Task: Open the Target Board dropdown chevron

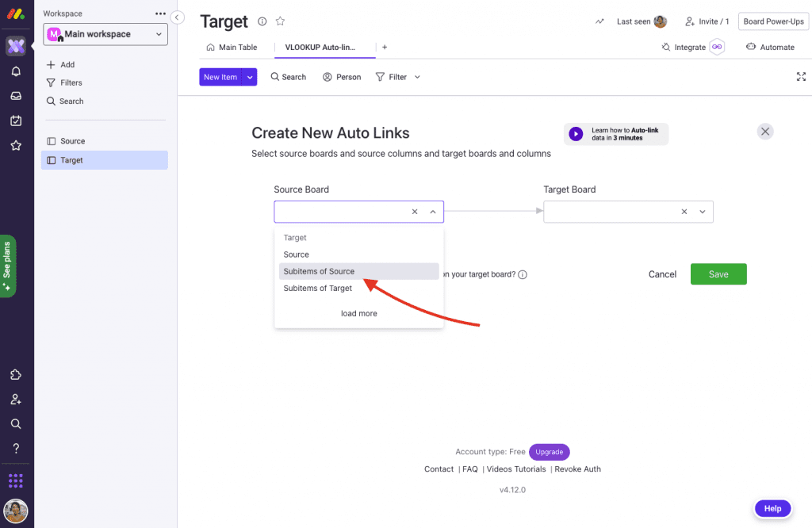Action: point(703,212)
